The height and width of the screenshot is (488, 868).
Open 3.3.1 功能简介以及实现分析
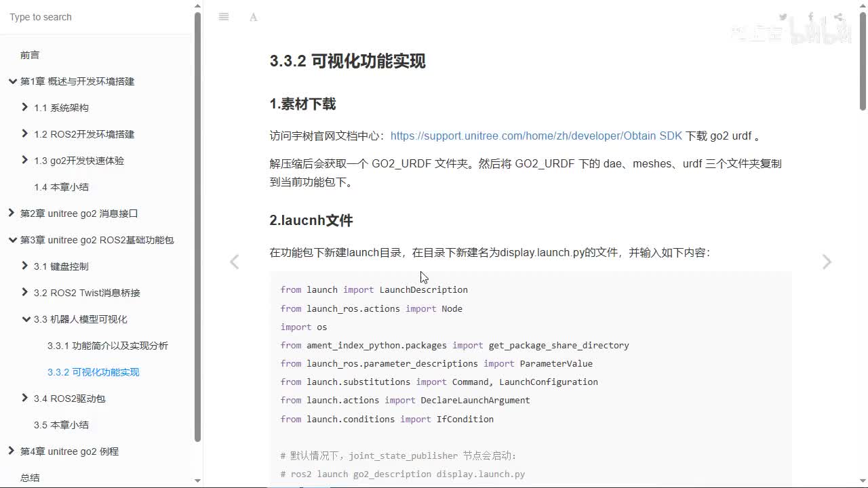click(108, 346)
